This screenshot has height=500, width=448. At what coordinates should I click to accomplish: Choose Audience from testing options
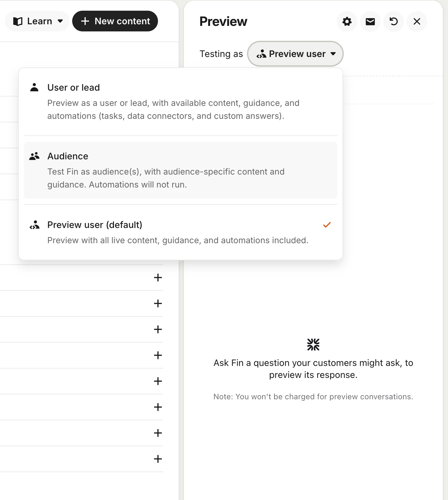coord(181,170)
